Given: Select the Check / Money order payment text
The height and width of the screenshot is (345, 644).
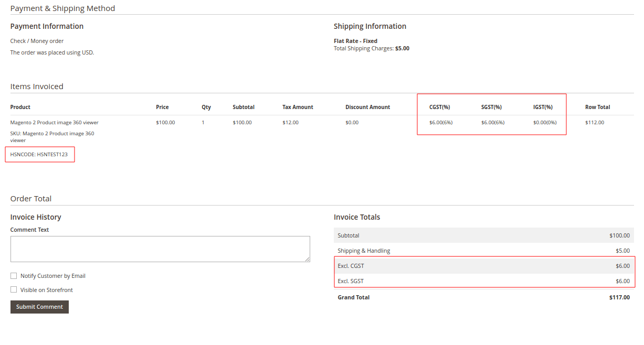Looking at the screenshot, I should click(x=37, y=40).
